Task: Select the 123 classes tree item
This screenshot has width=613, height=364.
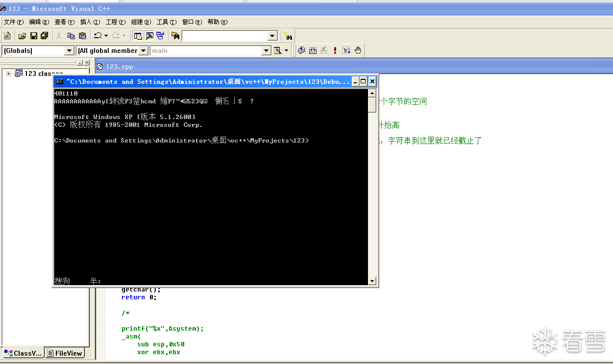Action: pos(44,73)
